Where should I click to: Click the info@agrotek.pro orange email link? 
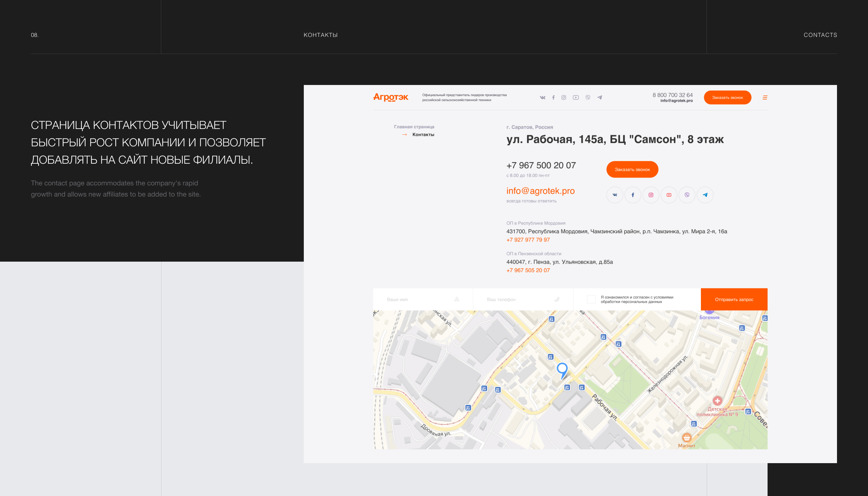tap(540, 191)
